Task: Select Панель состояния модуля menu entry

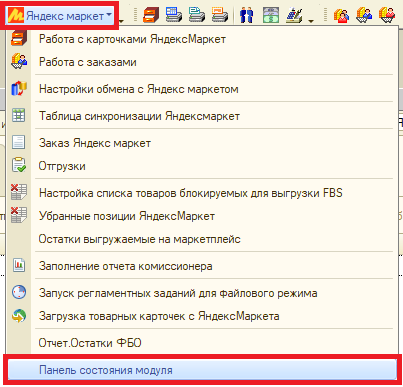Action: (x=202, y=370)
